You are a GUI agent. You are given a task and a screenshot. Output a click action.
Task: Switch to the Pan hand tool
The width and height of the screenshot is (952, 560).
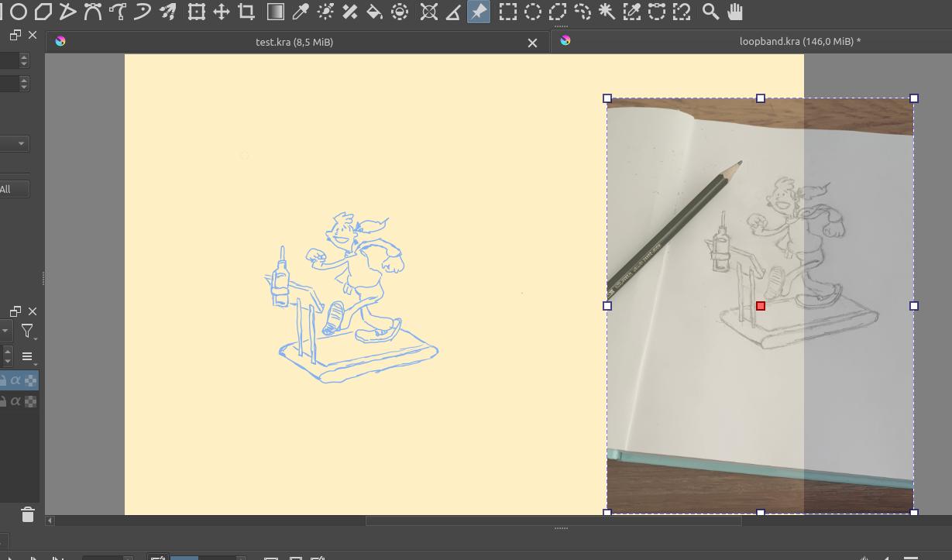tap(734, 12)
